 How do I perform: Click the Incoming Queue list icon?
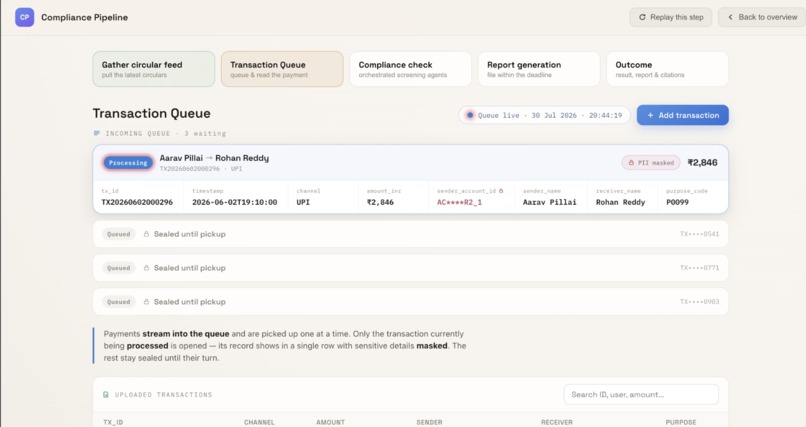[97, 133]
